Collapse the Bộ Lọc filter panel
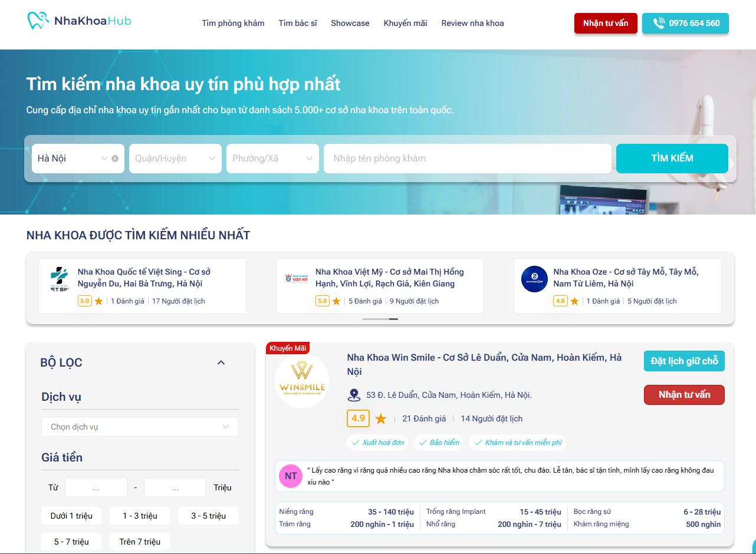This screenshot has width=756, height=554. [x=221, y=362]
